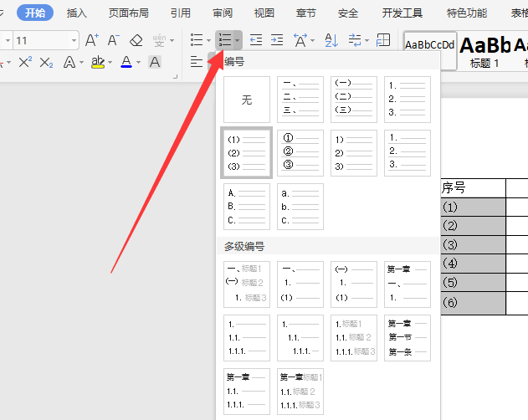This screenshot has height=420, width=528.
Task: Apply subscript formatting
Action: point(46,62)
